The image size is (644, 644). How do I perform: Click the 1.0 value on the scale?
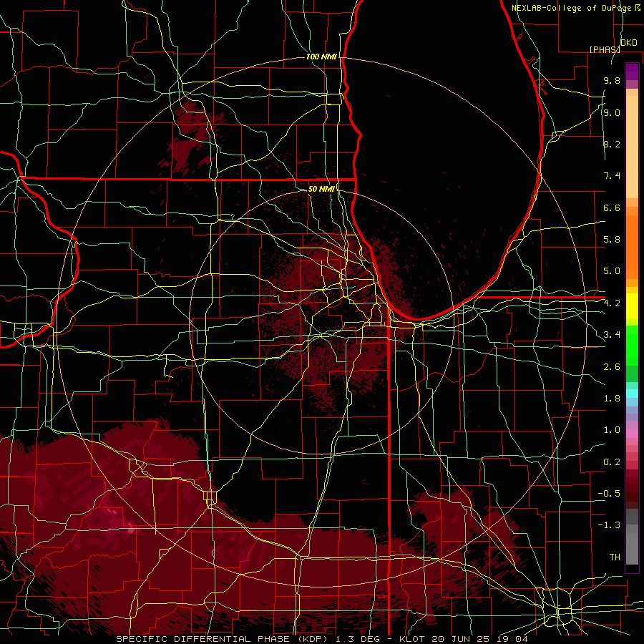tap(612, 430)
